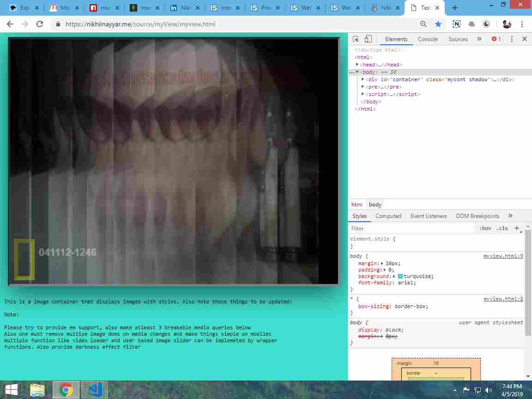Click the turquoise background color swatch
The height and width of the screenshot is (399, 532).
point(400,276)
